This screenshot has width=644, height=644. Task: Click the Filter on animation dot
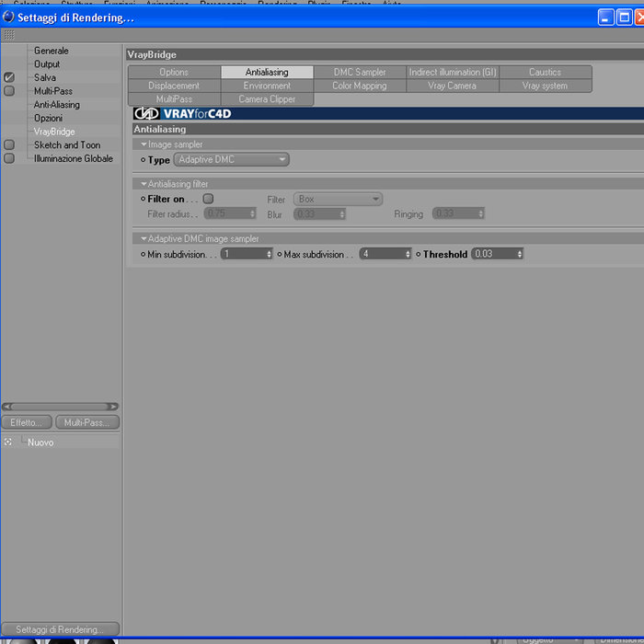pos(143,199)
